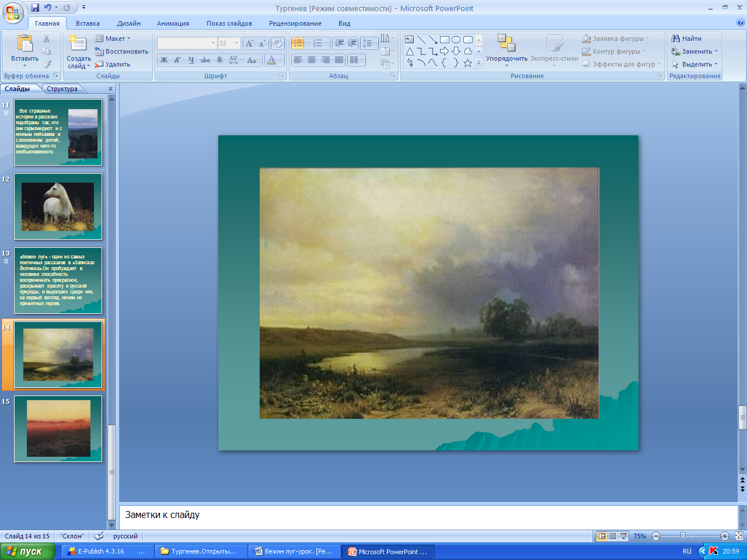The height and width of the screenshot is (560, 747).
Task: Click the help question mark icon
Action: point(741,23)
